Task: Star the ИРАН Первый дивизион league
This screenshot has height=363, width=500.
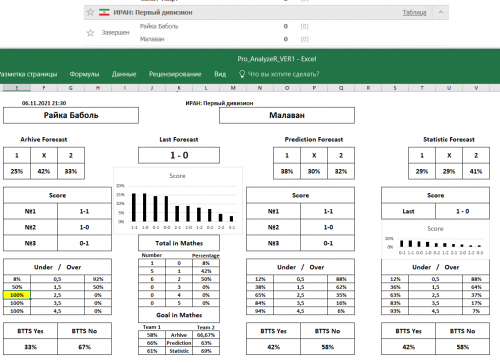Action: tap(90, 12)
